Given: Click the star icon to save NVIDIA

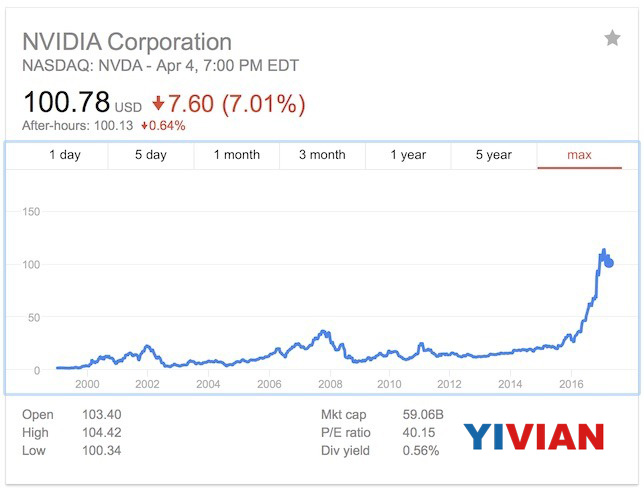Looking at the screenshot, I should tap(612, 38).
